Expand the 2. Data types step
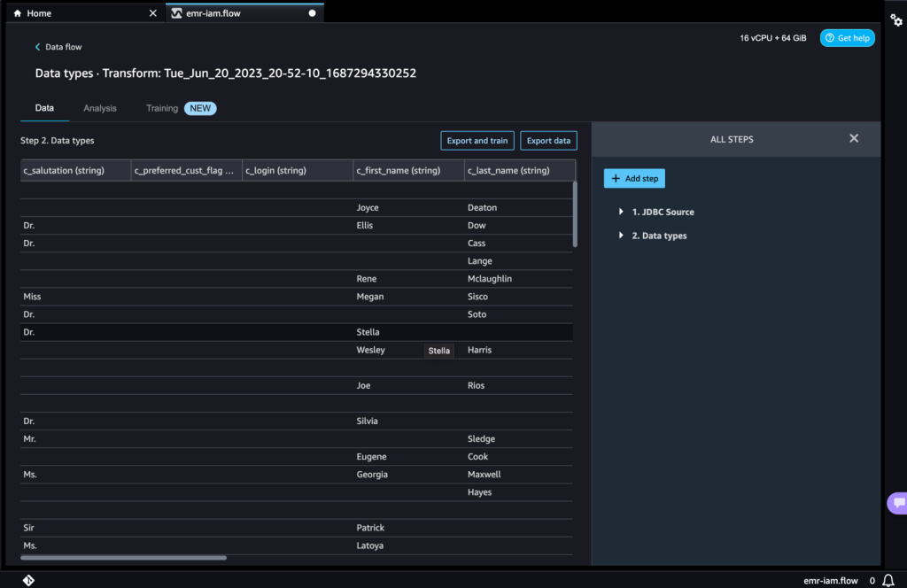The height and width of the screenshot is (588, 907). pyautogui.click(x=621, y=236)
